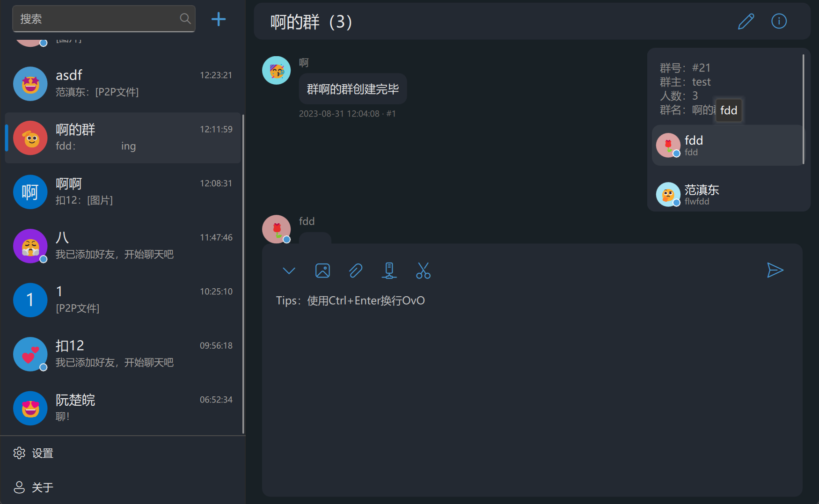
Task: Open settings with the gear icon
Action: pos(19,453)
